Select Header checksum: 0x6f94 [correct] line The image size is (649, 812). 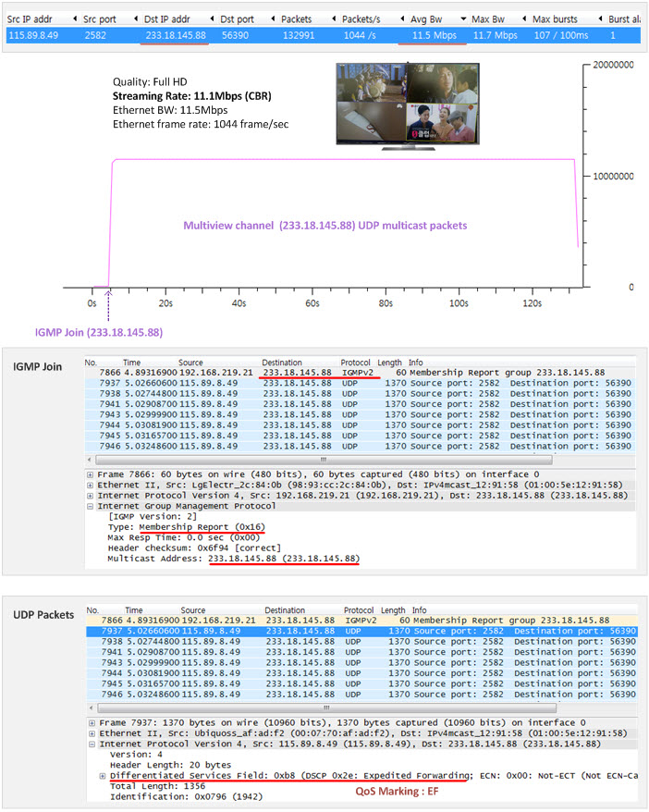pos(194,547)
